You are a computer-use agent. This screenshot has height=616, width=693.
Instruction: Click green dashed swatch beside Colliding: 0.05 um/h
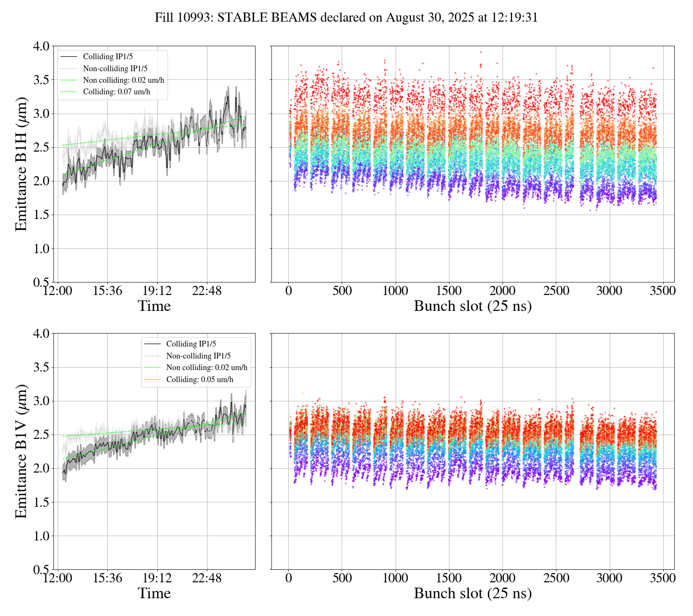pyautogui.click(x=153, y=380)
